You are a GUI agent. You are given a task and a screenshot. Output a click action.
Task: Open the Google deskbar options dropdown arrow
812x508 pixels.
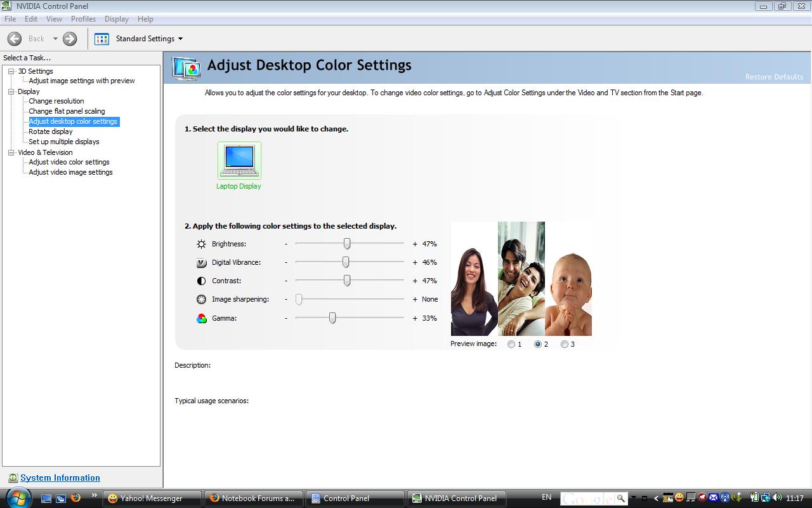634,497
